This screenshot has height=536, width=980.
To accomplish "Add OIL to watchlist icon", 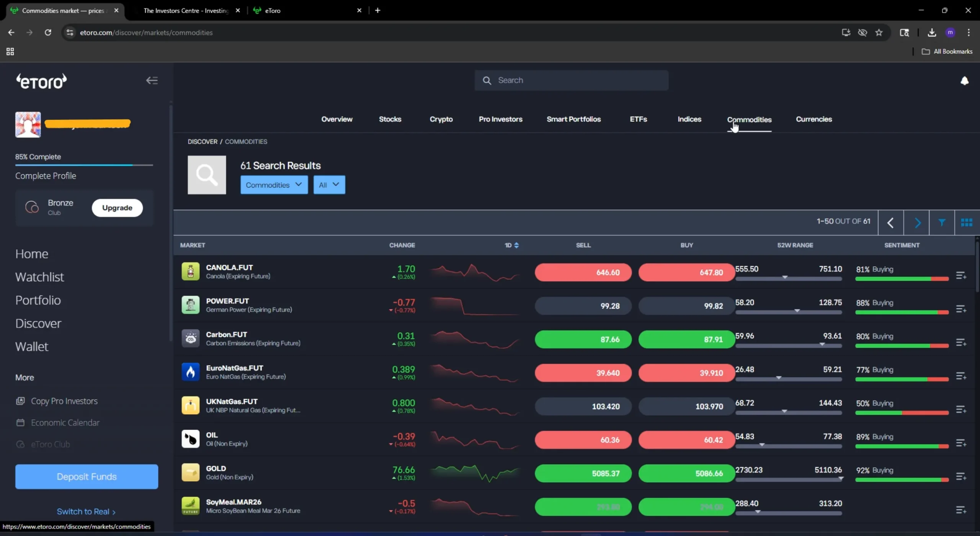I will pos(961,443).
